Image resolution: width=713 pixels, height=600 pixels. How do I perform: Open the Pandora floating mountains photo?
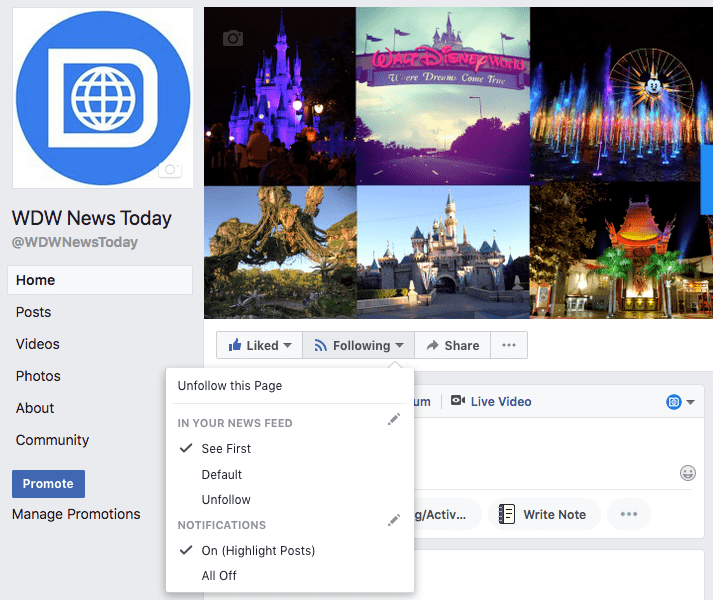pos(280,252)
